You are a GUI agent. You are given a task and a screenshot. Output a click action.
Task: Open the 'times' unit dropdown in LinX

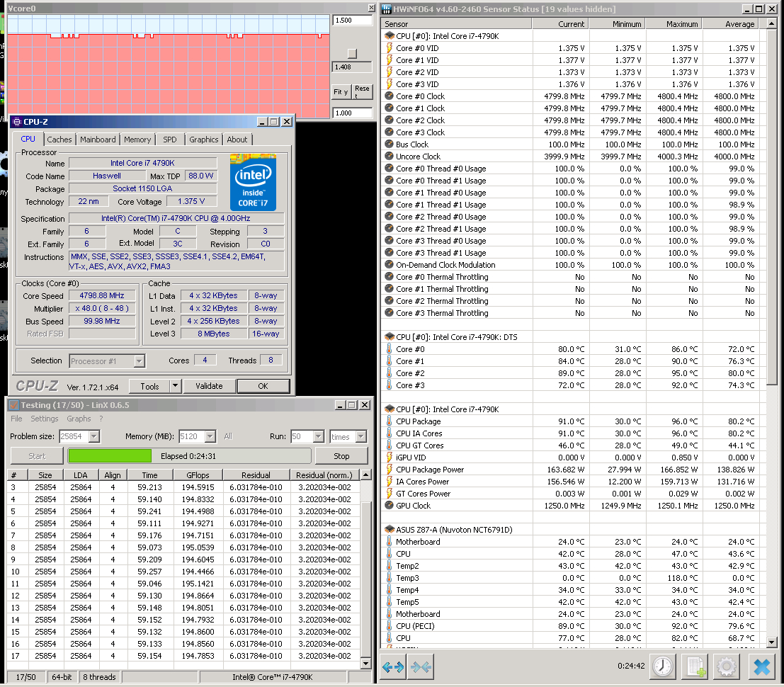point(361,436)
